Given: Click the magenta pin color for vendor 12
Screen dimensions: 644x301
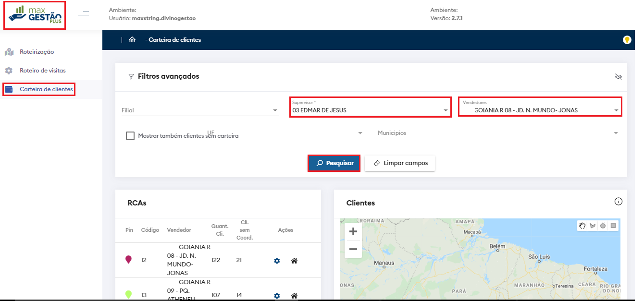Looking at the screenshot, I should click(x=128, y=260).
